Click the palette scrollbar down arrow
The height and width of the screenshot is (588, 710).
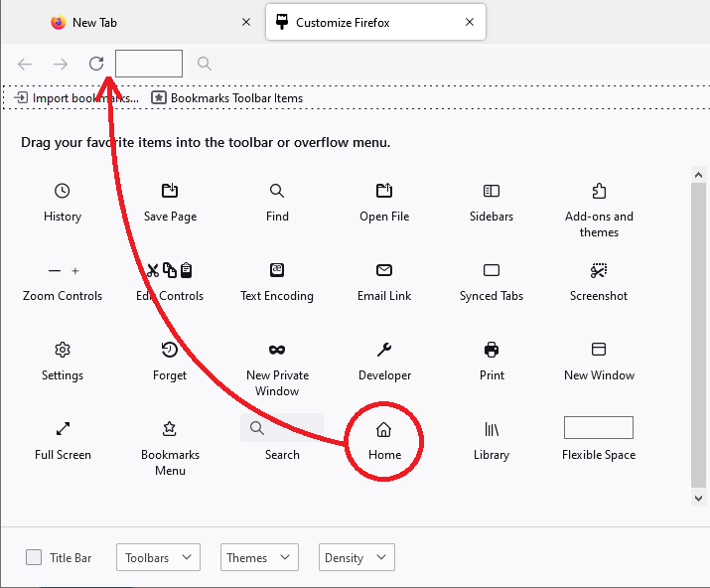[698, 498]
